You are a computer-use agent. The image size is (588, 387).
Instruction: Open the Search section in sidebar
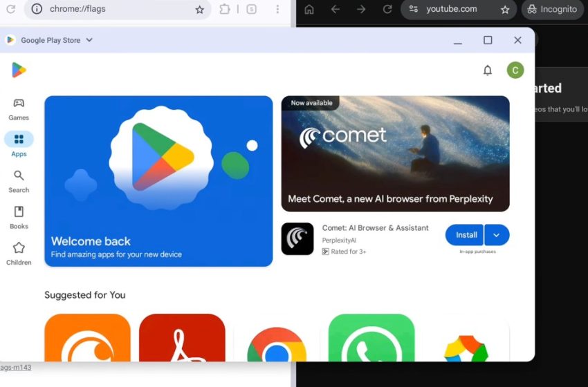[19, 182]
